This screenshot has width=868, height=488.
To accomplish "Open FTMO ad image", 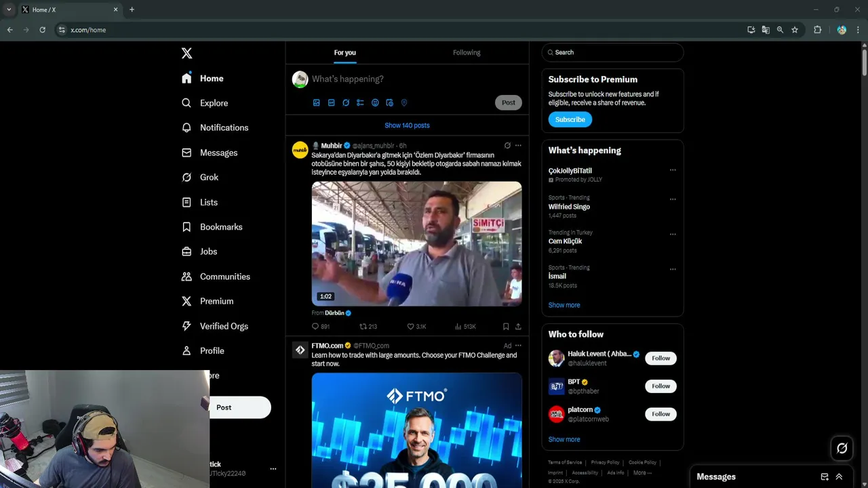I will (x=416, y=430).
